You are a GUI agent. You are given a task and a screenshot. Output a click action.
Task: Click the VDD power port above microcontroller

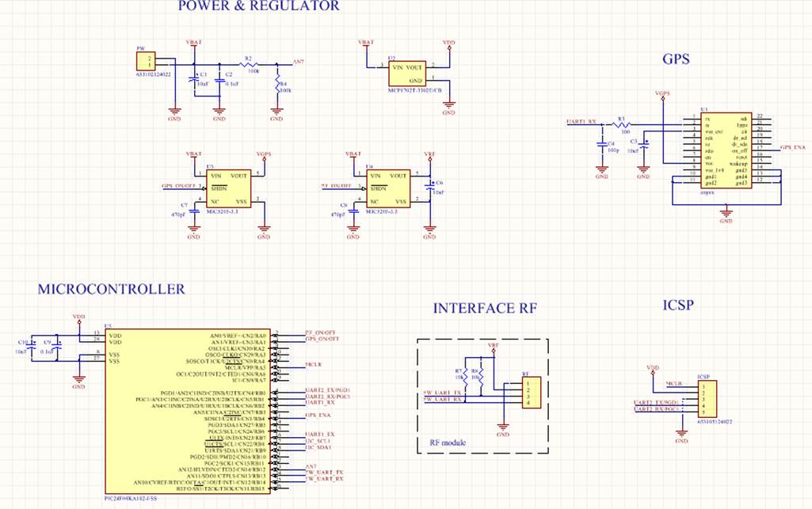click(78, 318)
